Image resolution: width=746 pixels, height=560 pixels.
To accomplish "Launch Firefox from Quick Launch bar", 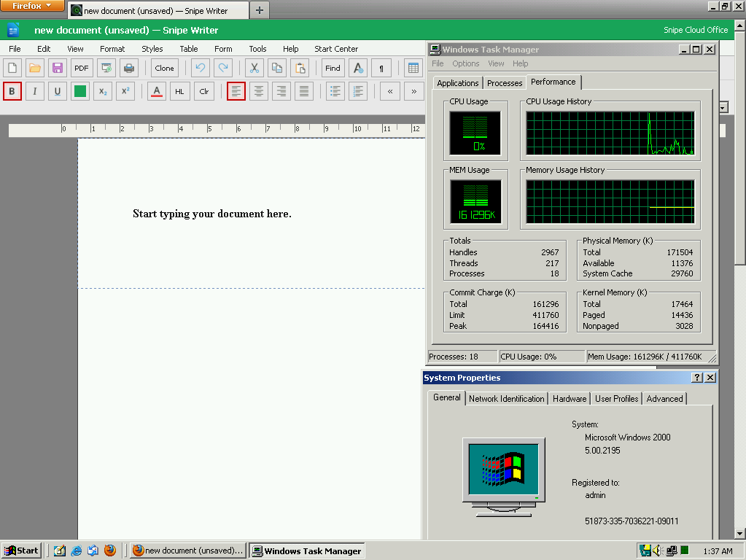I will 110,551.
